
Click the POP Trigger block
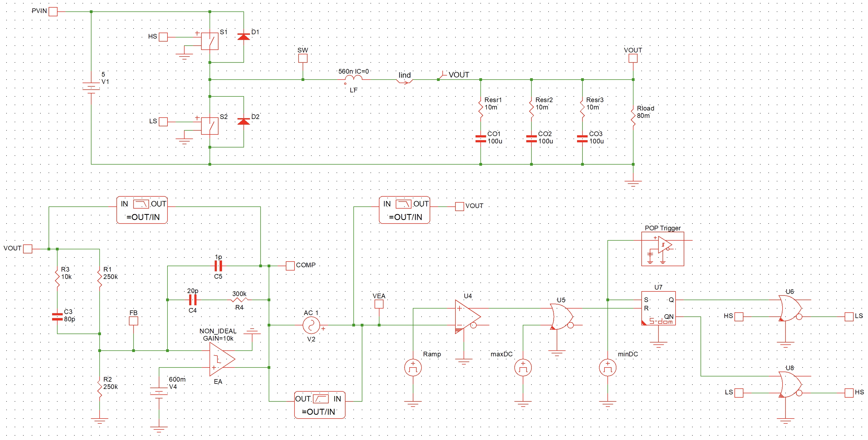click(x=663, y=249)
